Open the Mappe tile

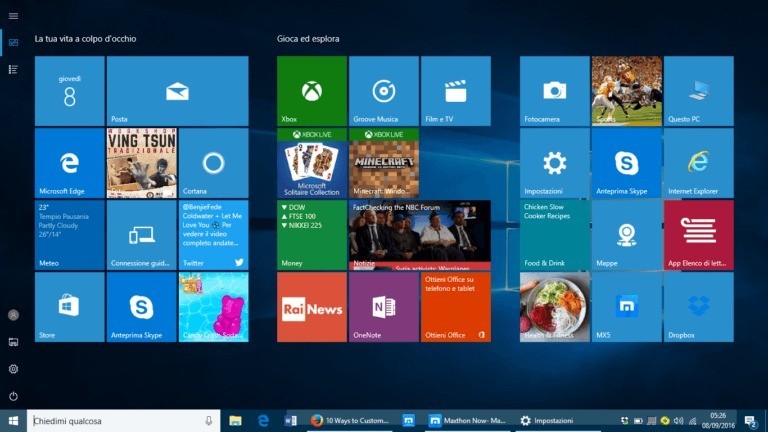(x=626, y=235)
